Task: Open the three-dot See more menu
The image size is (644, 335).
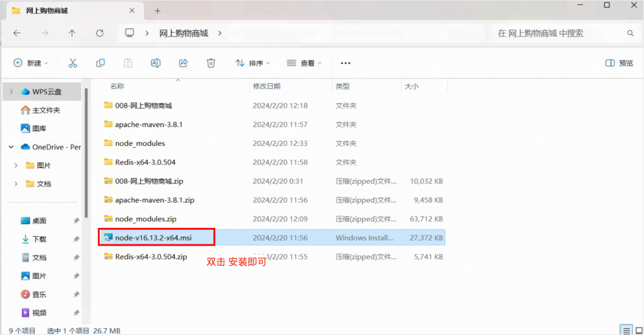Action: pos(345,63)
